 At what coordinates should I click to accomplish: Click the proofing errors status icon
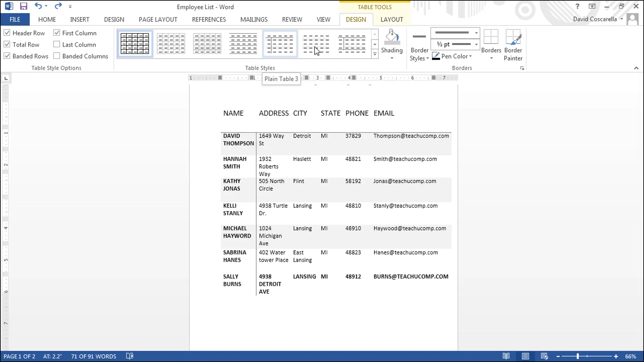pos(130,356)
